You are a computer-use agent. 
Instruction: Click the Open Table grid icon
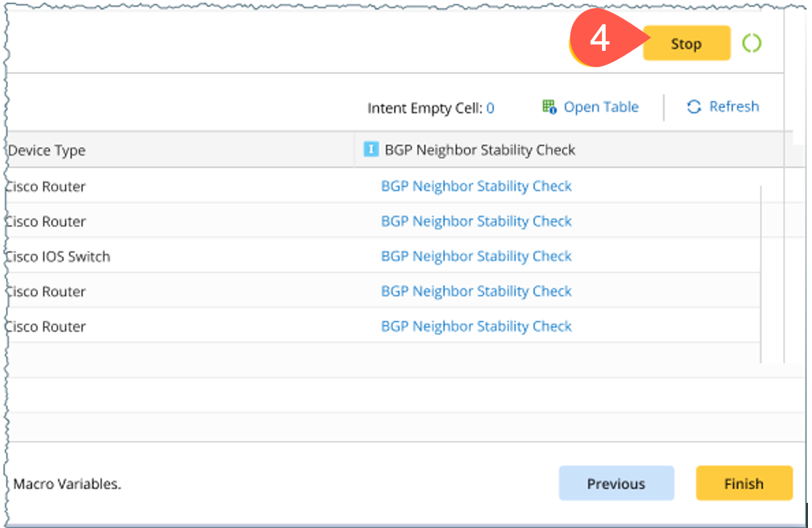[549, 107]
